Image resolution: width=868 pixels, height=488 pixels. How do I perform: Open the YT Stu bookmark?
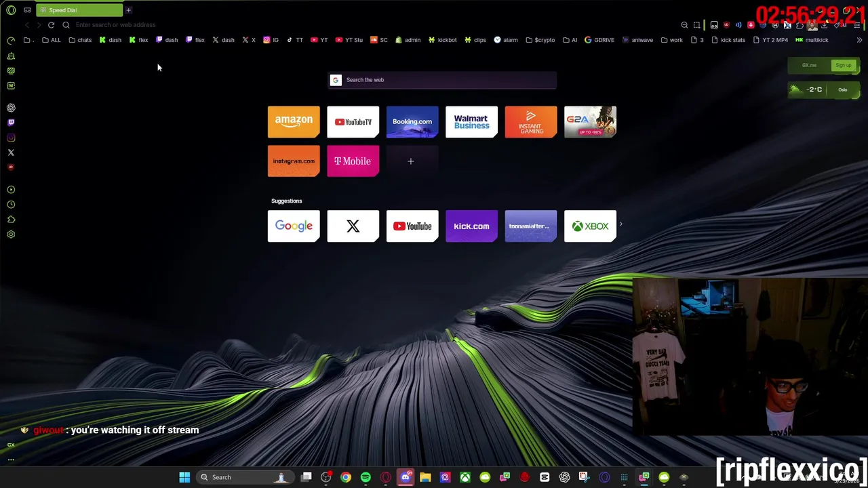[x=349, y=40]
